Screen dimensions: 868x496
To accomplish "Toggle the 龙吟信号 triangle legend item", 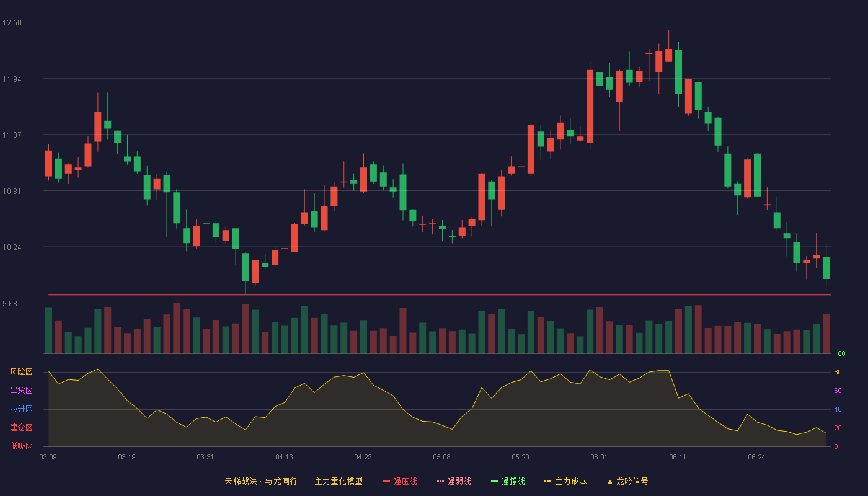I will coord(627,481).
